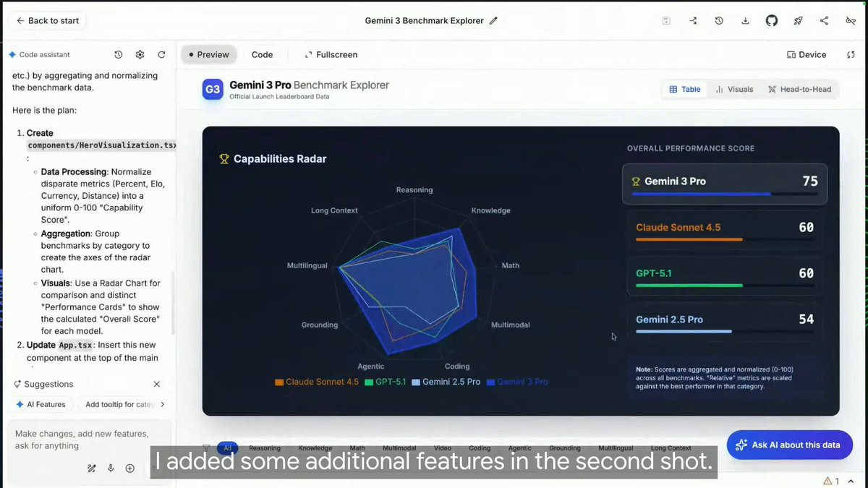Click the add attachment plus icon

130,468
